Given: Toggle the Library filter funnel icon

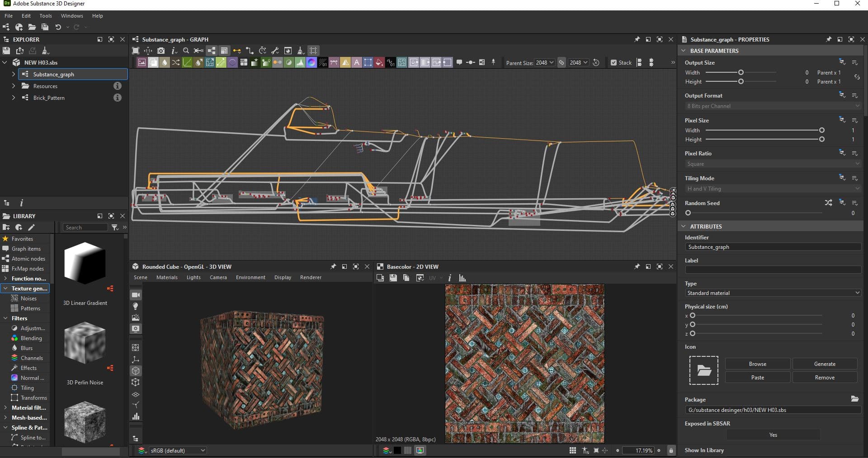Looking at the screenshot, I should (115, 227).
